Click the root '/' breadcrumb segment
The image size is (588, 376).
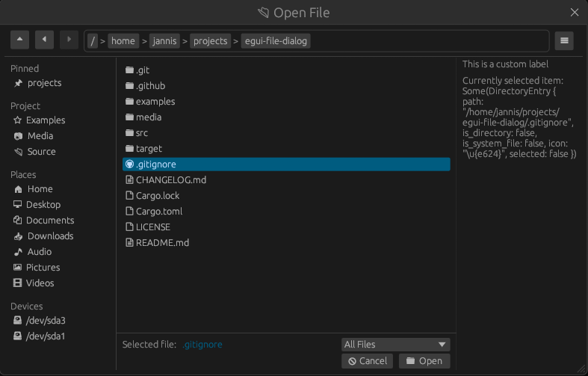[93, 41]
